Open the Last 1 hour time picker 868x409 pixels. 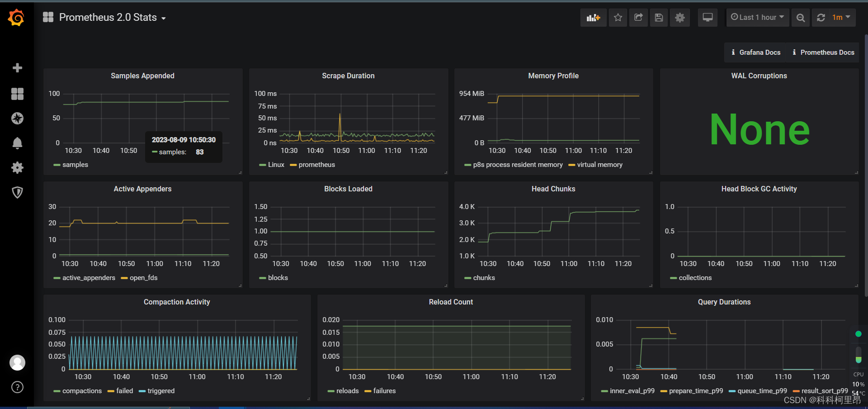click(758, 18)
